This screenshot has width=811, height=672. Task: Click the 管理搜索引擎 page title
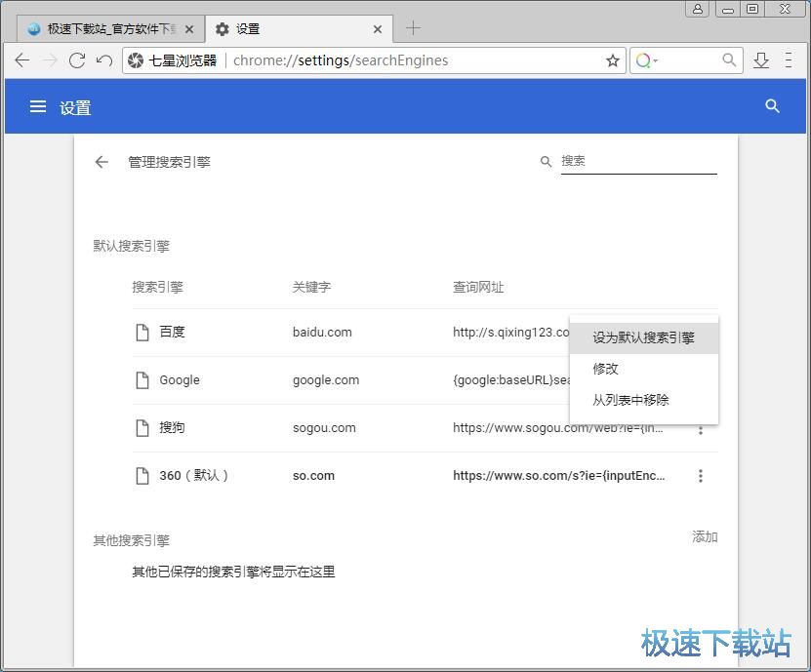(x=169, y=162)
